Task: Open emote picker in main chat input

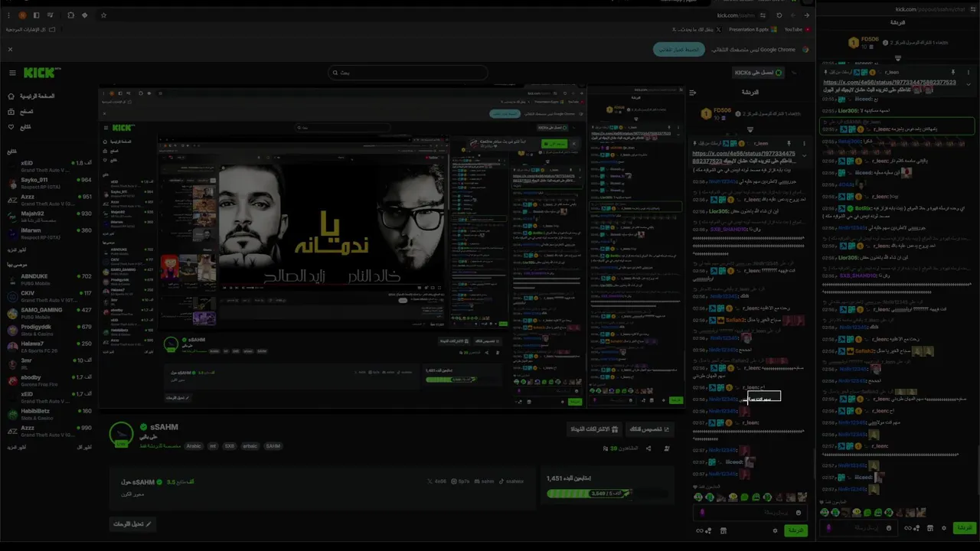Action: [x=798, y=513]
